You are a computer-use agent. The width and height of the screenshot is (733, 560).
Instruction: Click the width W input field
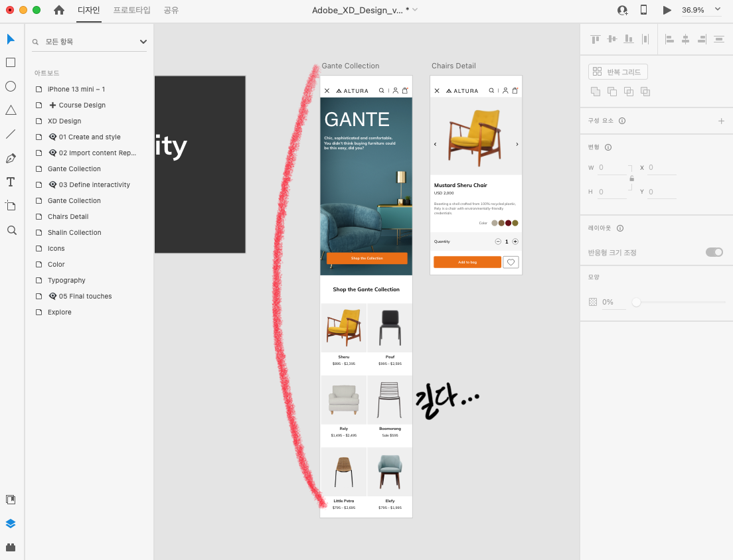click(612, 167)
